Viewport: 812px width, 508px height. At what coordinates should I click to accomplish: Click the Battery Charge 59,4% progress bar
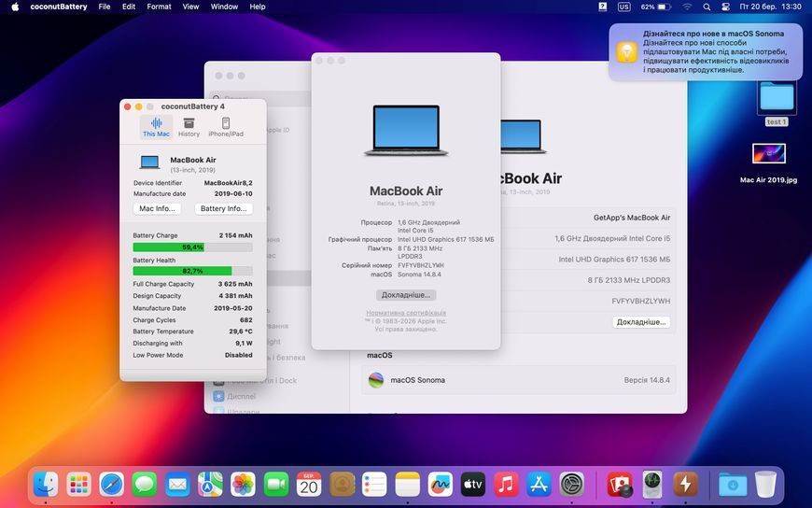[x=192, y=247]
